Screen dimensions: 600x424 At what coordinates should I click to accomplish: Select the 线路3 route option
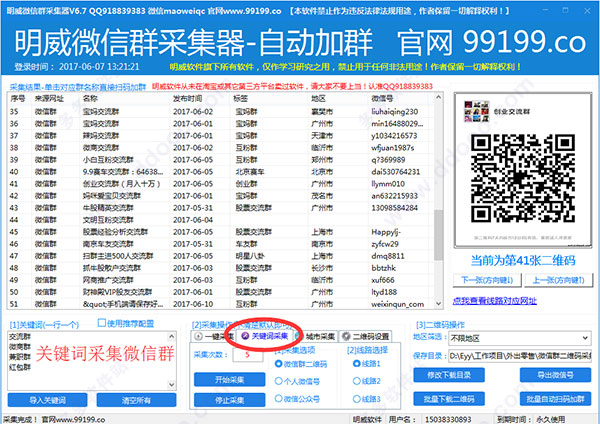click(351, 398)
